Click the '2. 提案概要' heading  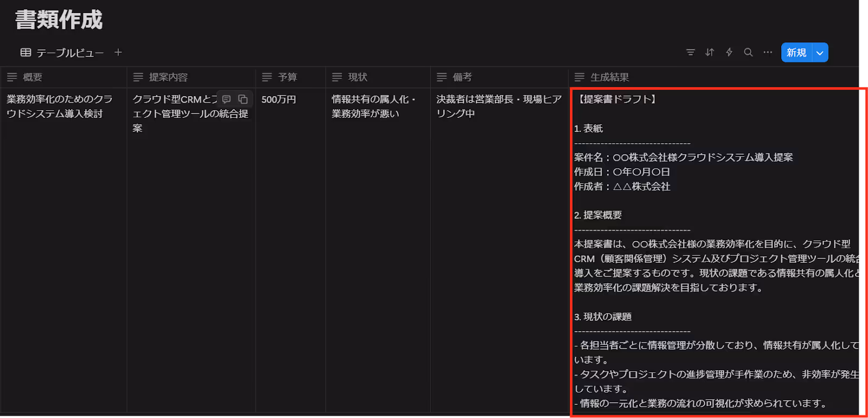598,216
